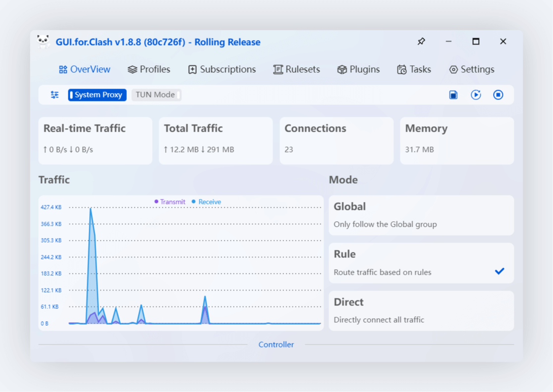Image resolution: width=553 pixels, height=392 pixels.
Task: Click the panda app logo
Action: point(44,42)
